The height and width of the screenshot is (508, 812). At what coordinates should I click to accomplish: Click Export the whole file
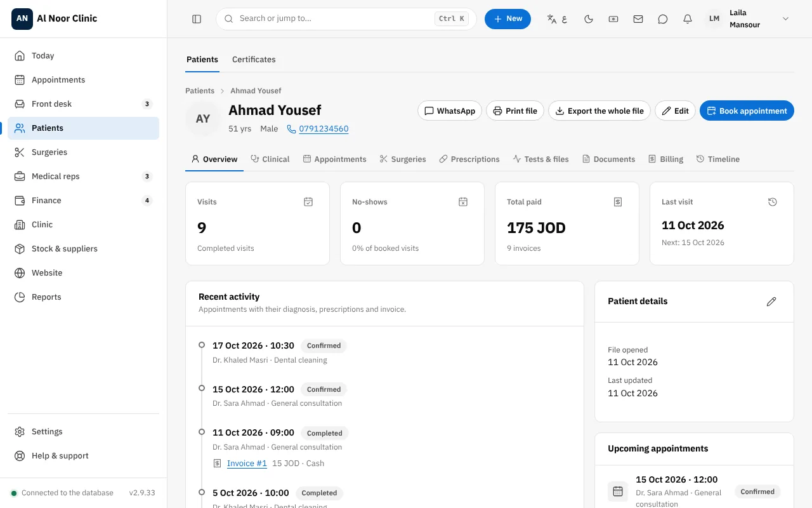[599, 111]
